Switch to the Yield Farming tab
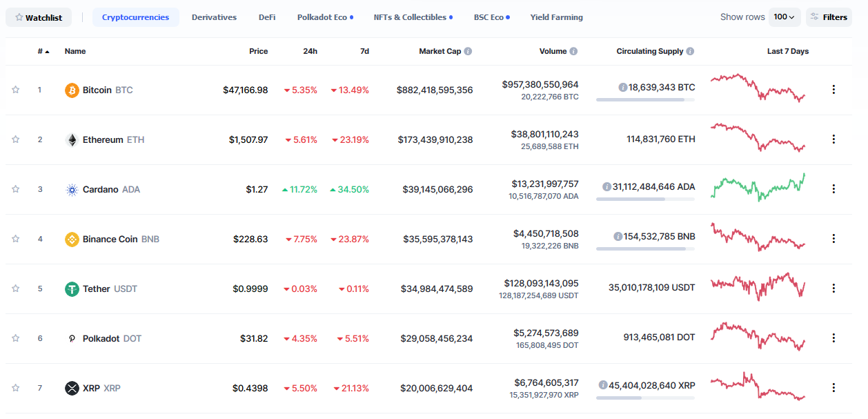 tap(556, 17)
